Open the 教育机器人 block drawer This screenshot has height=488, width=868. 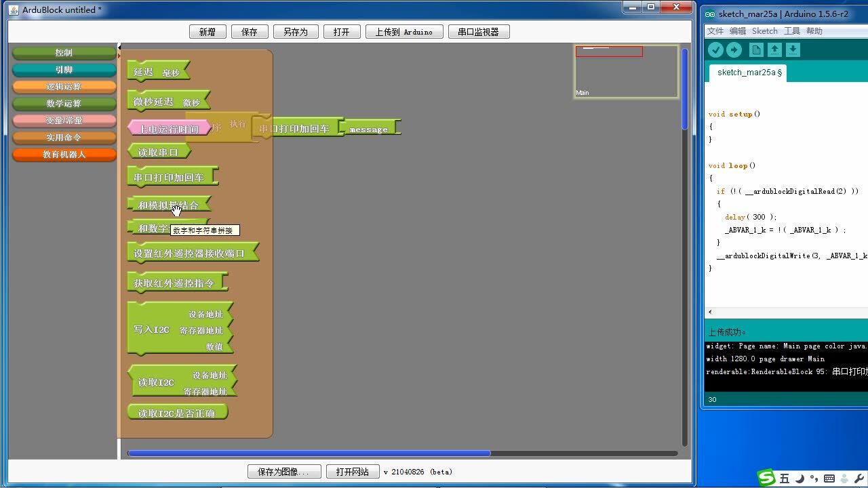(x=64, y=155)
